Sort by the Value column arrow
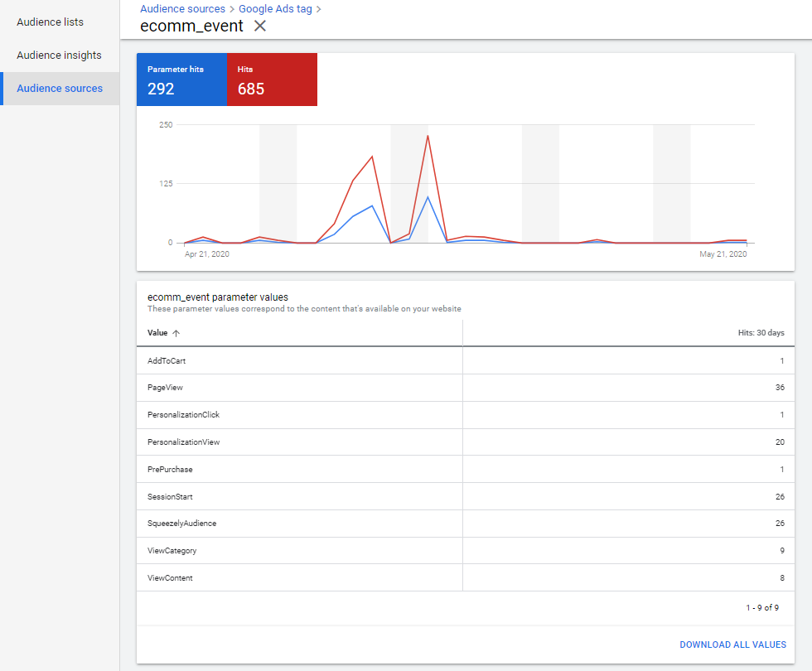The width and height of the screenshot is (812, 671). click(x=176, y=333)
